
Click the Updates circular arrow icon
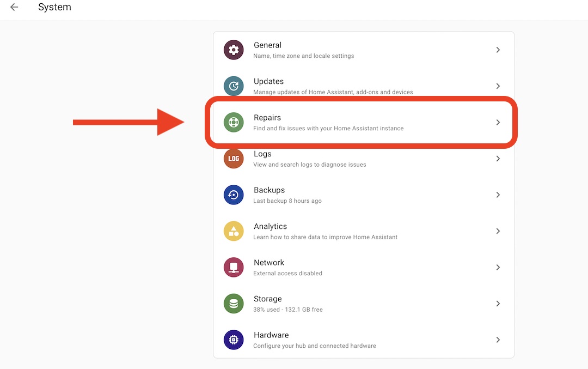(x=234, y=86)
